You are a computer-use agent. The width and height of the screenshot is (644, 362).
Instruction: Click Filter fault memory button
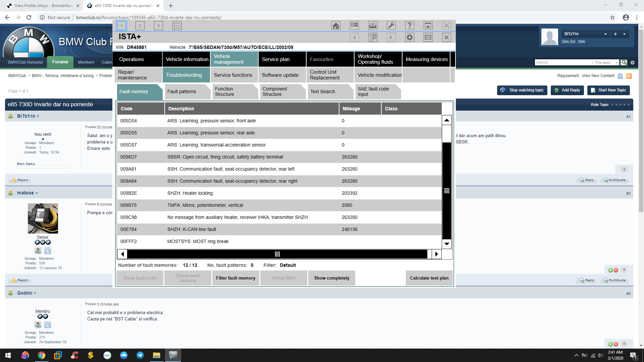click(235, 278)
